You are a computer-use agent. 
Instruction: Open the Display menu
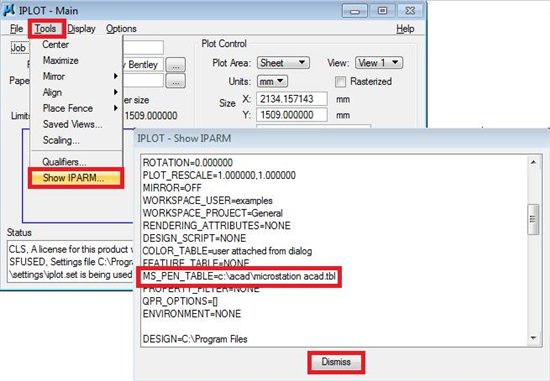point(81,29)
